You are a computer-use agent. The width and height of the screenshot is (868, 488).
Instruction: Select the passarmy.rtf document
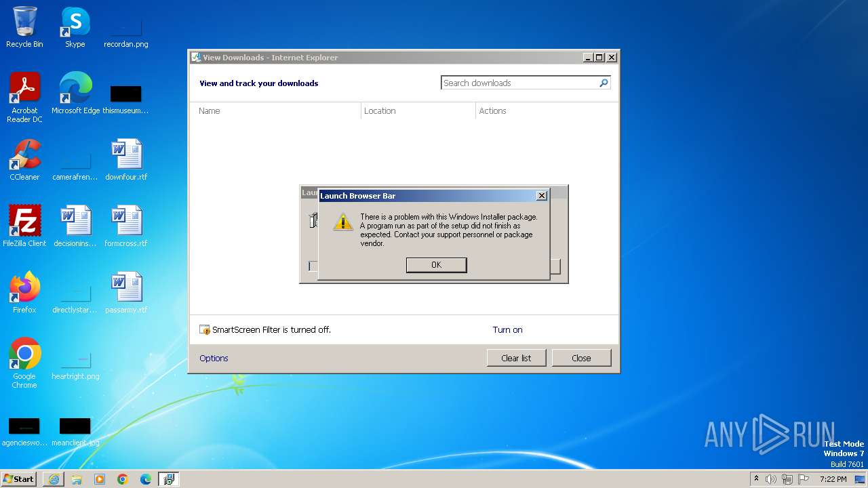[126, 292]
